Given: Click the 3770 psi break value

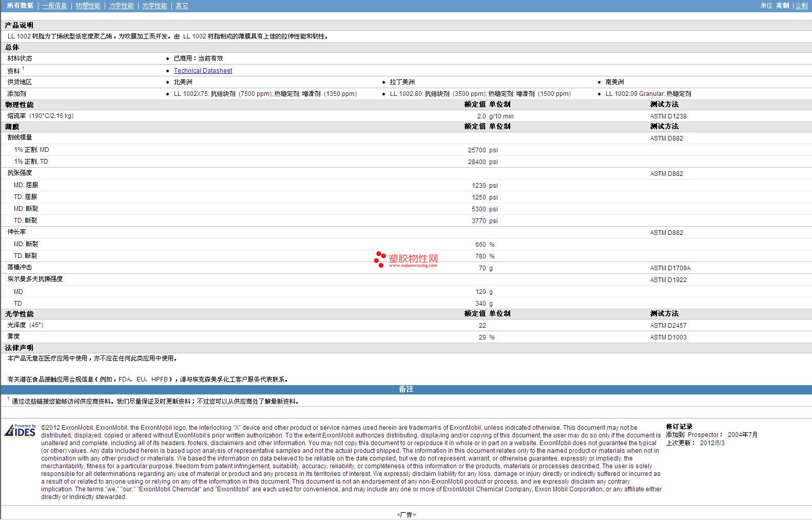Looking at the screenshot, I should [485, 221].
